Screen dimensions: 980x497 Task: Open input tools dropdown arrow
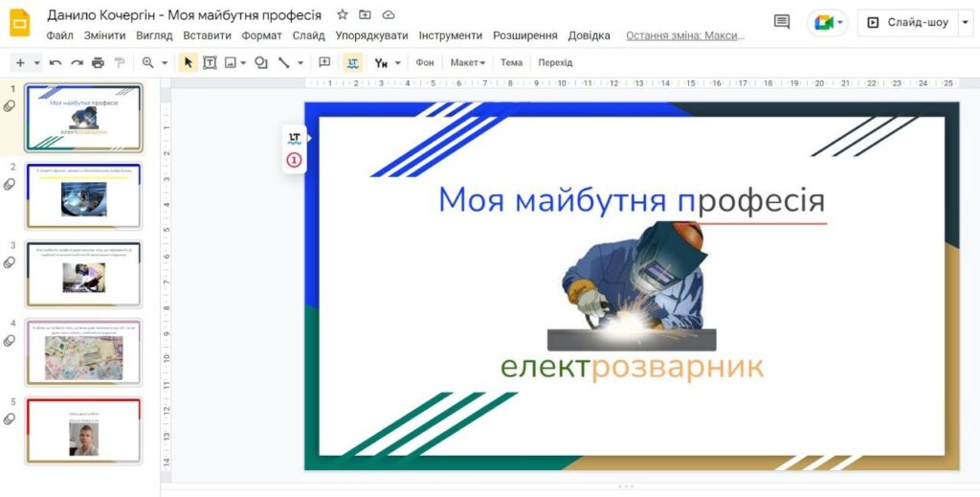tap(397, 62)
